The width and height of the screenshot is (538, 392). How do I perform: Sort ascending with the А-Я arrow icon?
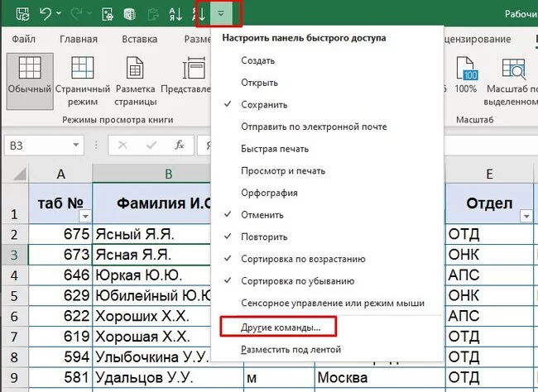click(x=175, y=14)
